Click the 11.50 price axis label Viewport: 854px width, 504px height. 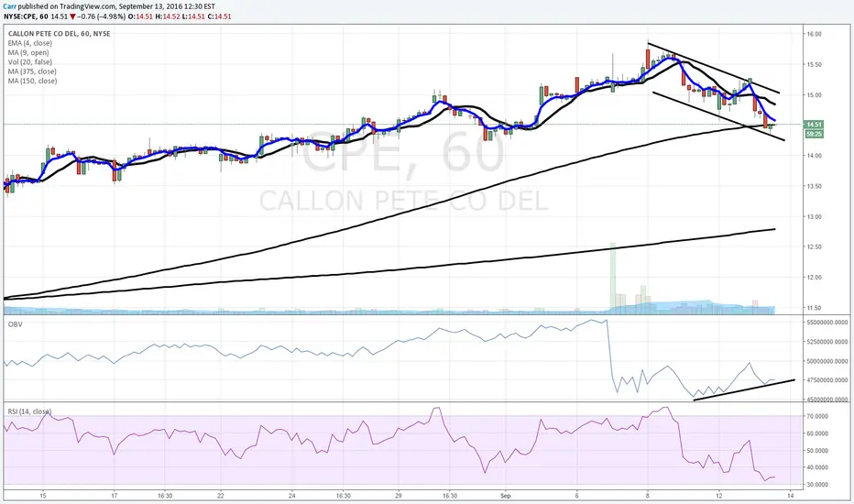[x=814, y=308]
